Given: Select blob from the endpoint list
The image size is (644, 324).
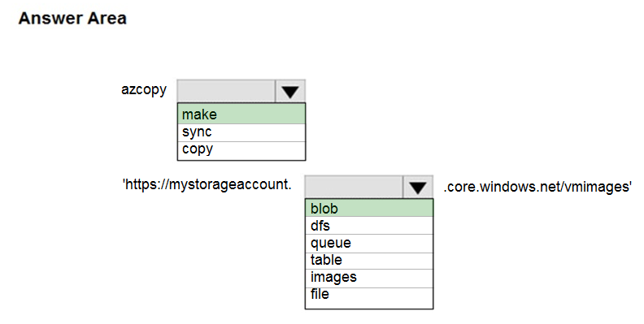Looking at the screenshot, I should pos(369,208).
